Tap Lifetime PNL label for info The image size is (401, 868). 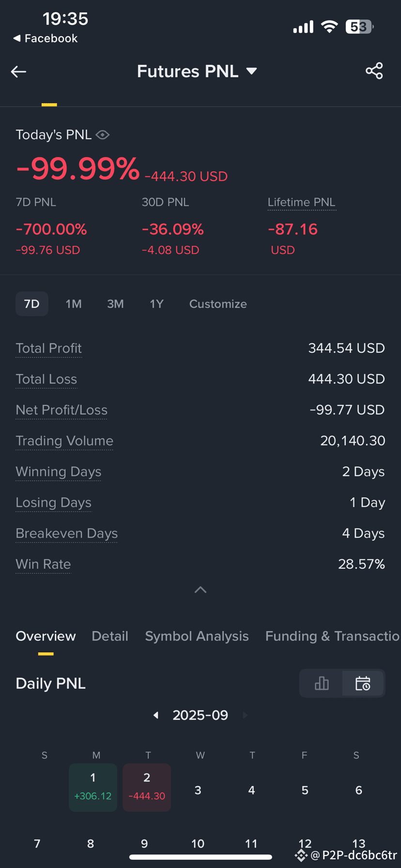302,202
